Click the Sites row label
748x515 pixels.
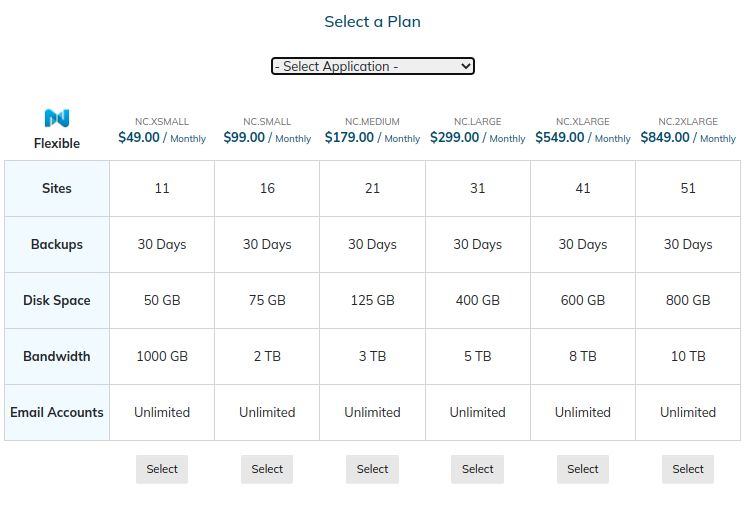click(x=57, y=188)
